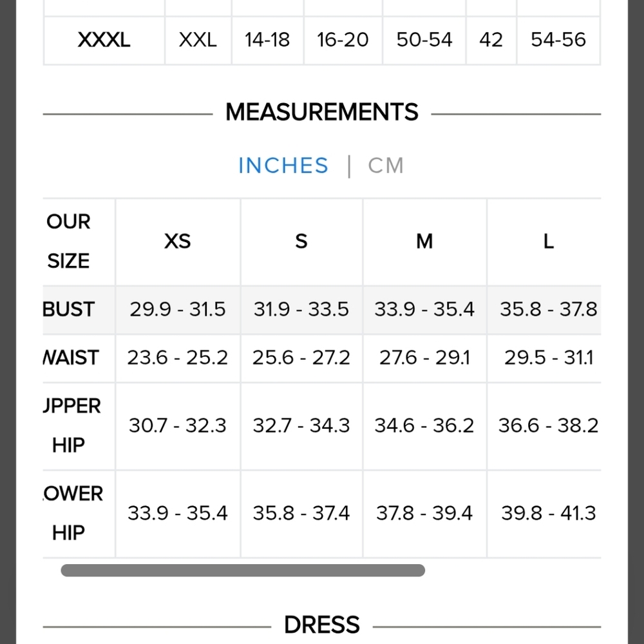Click the horizontal table scrollbar
The image size is (644, 644).
tap(243, 570)
